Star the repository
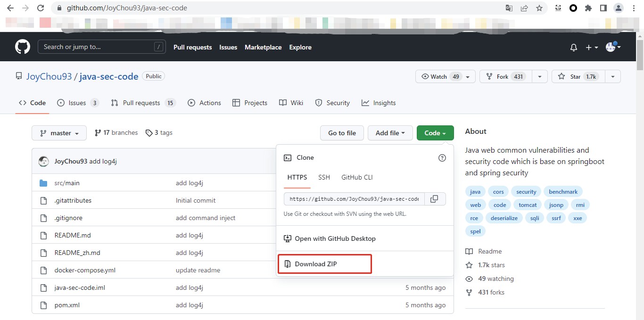This screenshot has height=320, width=644. pyautogui.click(x=578, y=76)
